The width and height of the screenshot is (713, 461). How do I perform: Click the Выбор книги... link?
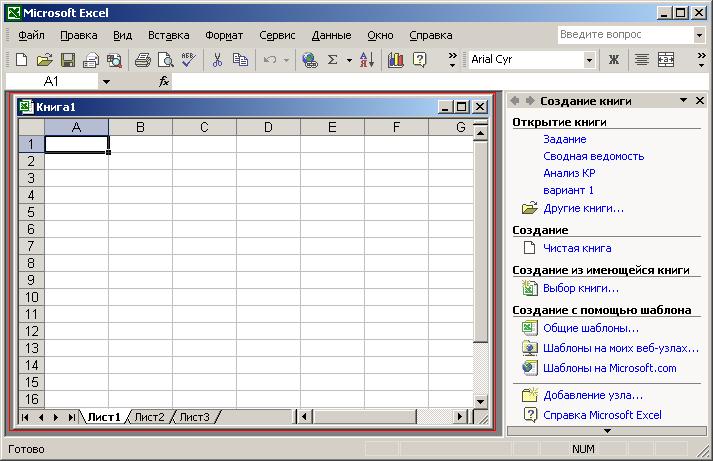pos(581,288)
